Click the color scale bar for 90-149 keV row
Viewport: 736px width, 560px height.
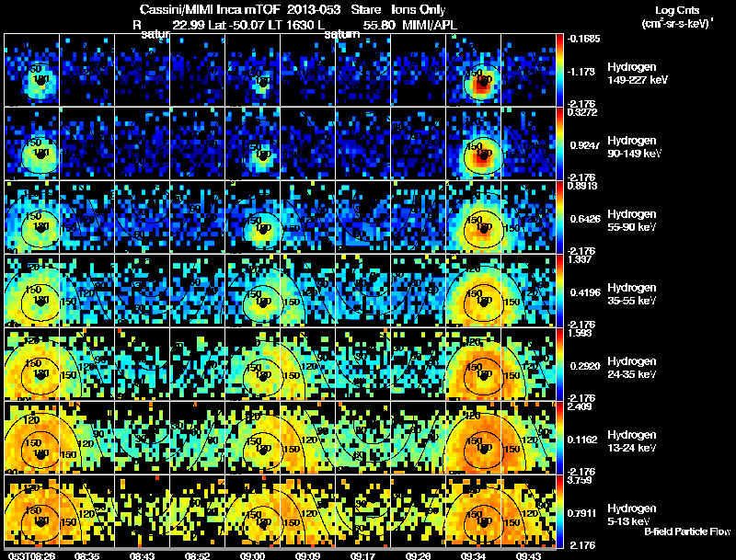point(559,143)
